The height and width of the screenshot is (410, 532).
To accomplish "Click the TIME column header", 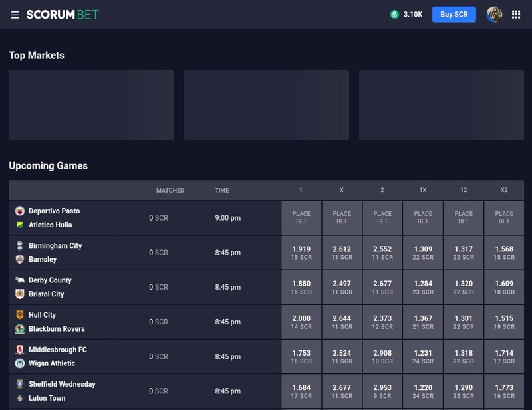I will pyautogui.click(x=222, y=190).
